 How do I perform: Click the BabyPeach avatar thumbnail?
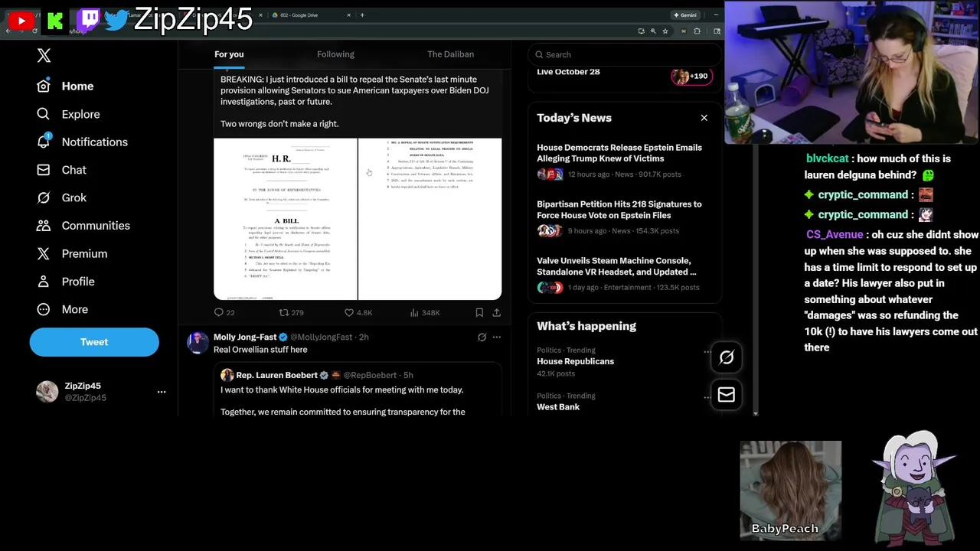pos(790,490)
